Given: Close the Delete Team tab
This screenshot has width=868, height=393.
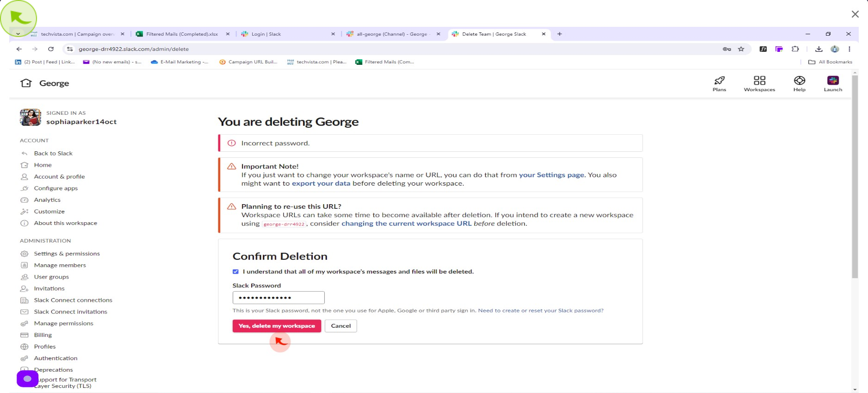Looking at the screenshot, I should pos(544,34).
